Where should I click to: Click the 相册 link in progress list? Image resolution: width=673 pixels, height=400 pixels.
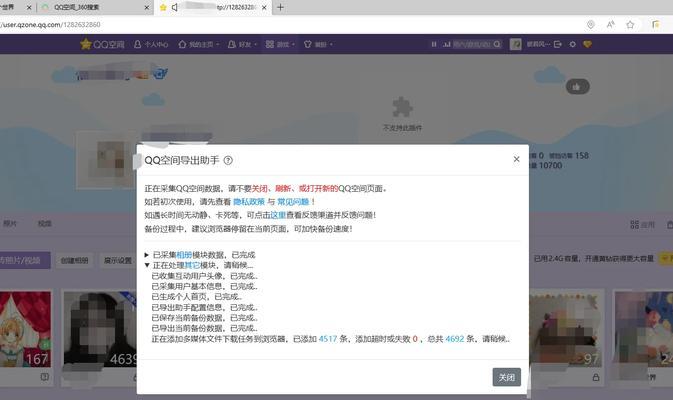coord(184,255)
